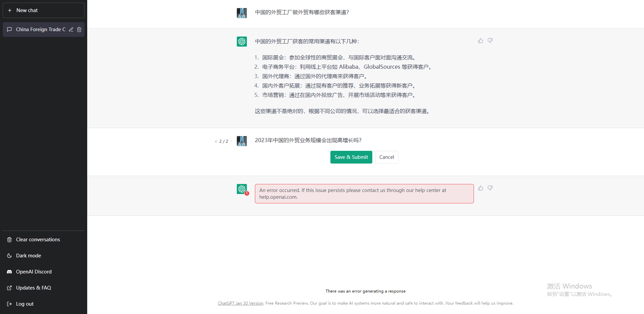Click the user avatar of the first question
Image resolution: width=644 pixels, height=314 pixels.
[242, 13]
